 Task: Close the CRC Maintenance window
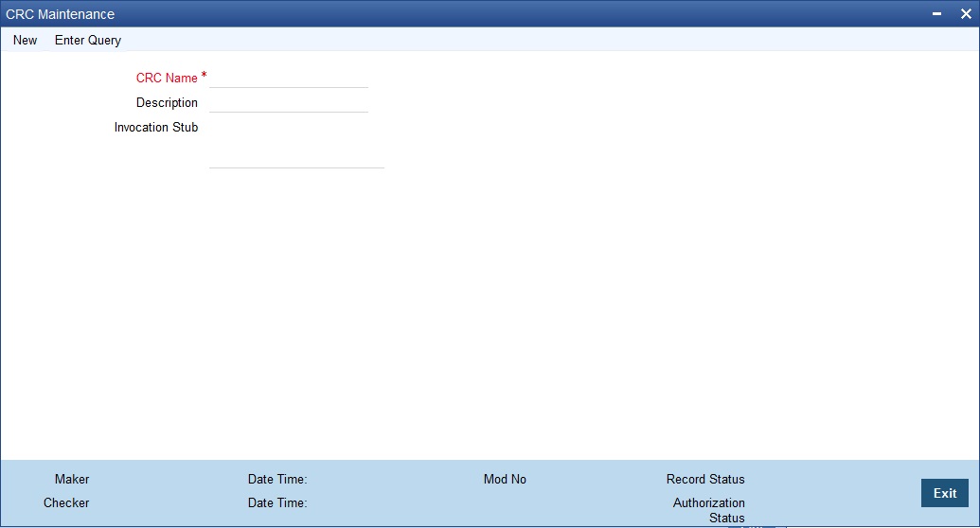966,14
